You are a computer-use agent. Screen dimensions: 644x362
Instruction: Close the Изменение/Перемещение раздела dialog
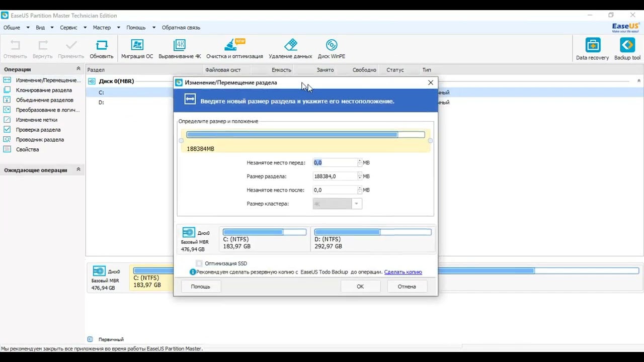(431, 82)
